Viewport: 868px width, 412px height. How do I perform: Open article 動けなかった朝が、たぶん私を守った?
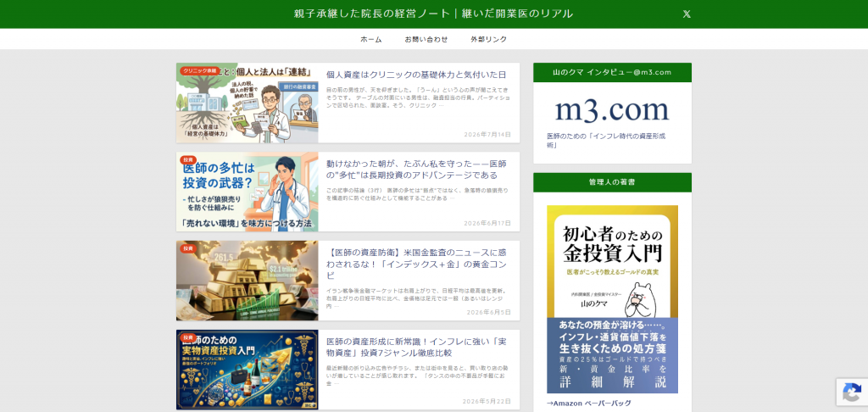[416, 170]
